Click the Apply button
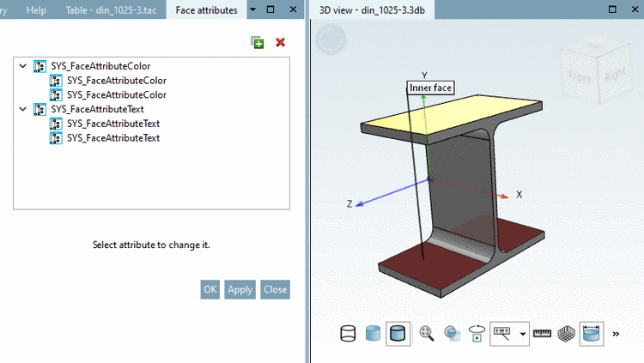 tap(240, 289)
